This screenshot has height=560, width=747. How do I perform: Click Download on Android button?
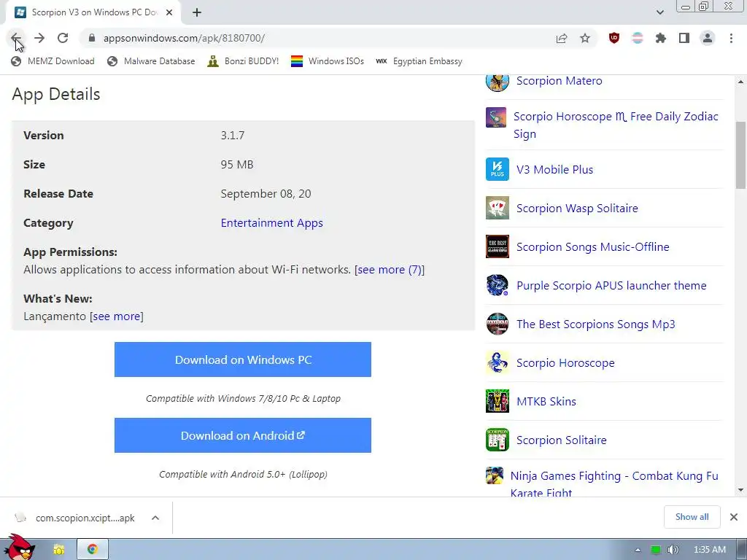pyautogui.click(x=242, y=435)
